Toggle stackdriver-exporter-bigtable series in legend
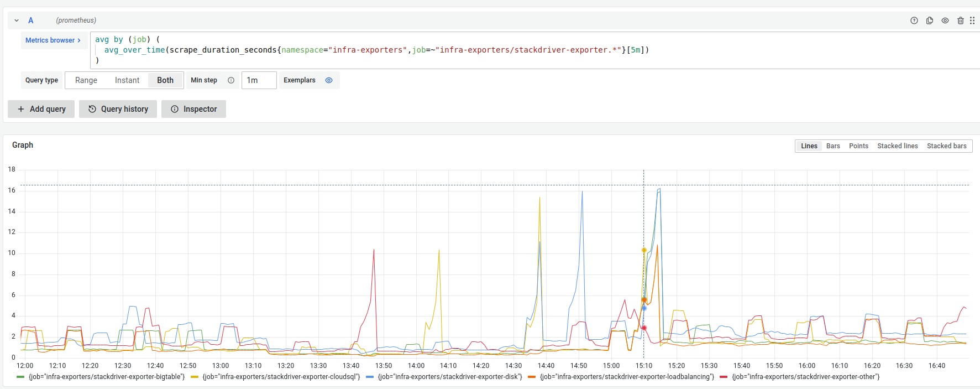Screen dimensions: 980x389 point(107,377)
